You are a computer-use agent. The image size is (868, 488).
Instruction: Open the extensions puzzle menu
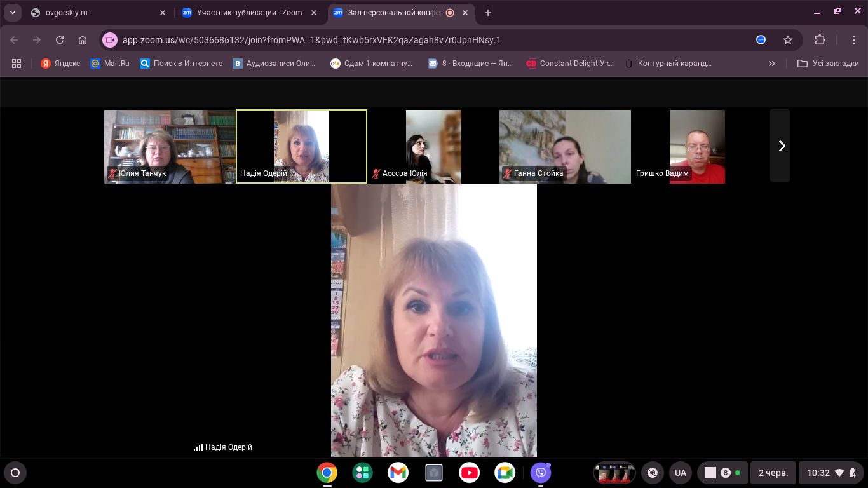820,40
